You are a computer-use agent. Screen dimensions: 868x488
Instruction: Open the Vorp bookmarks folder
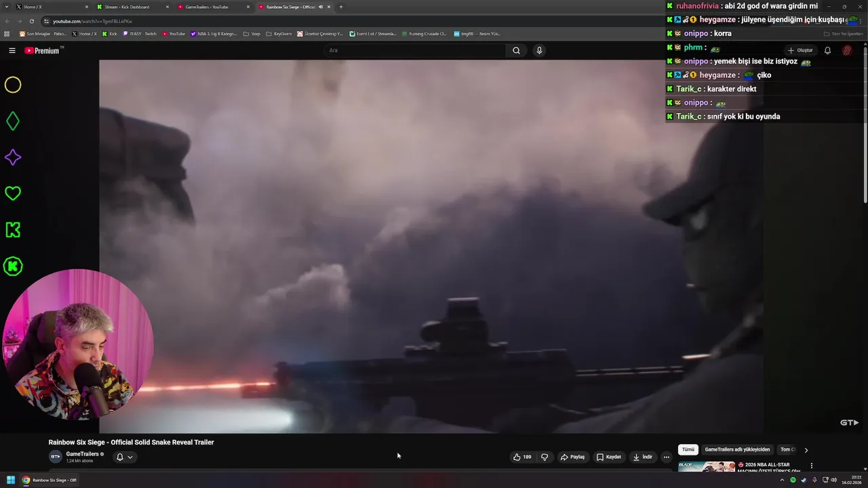(252, 33)
